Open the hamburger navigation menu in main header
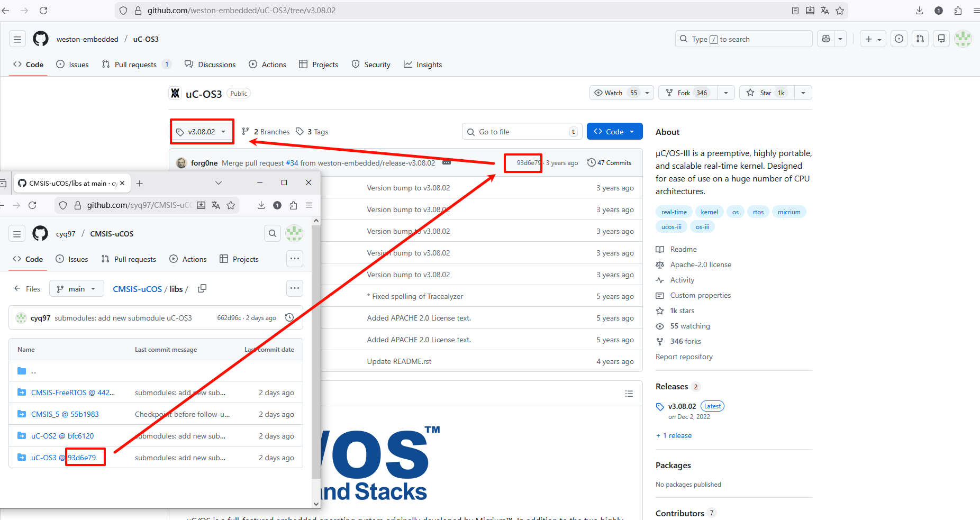 [17, 39]
